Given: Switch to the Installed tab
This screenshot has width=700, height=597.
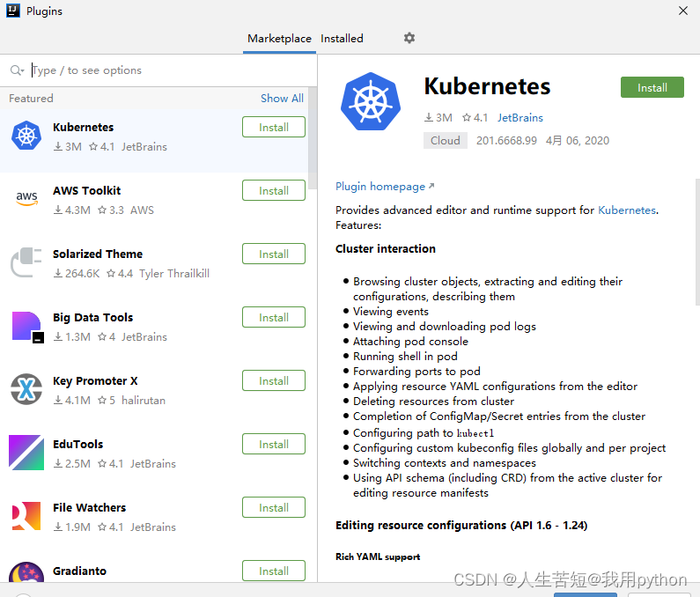Looking at the screenshot, I should pos(342,39).
